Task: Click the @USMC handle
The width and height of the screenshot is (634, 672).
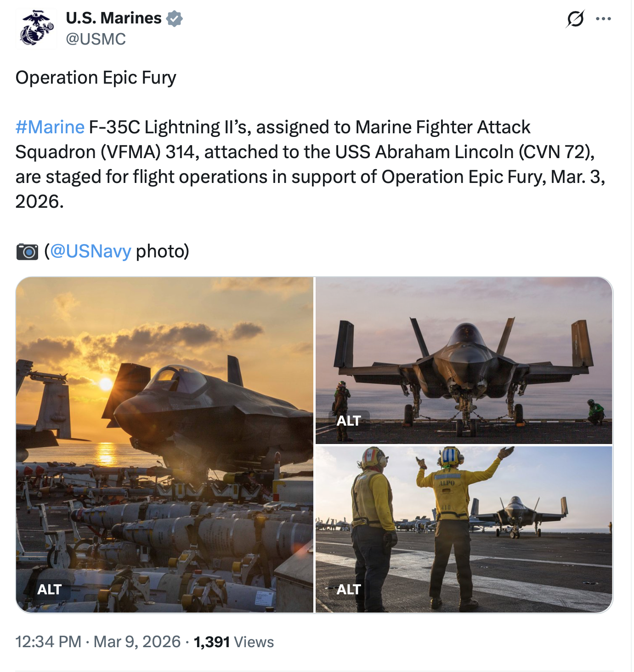Action: click(x=96, y=39)
